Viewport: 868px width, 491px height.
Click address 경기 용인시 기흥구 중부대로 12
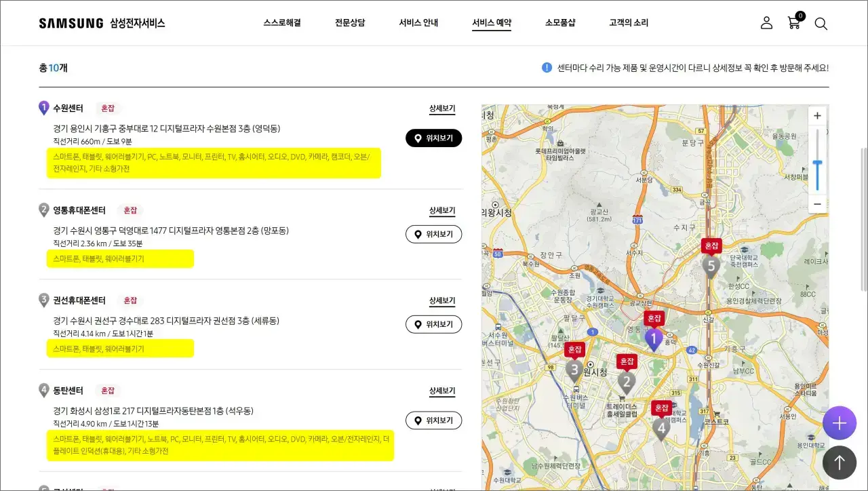tap(167, 129)
